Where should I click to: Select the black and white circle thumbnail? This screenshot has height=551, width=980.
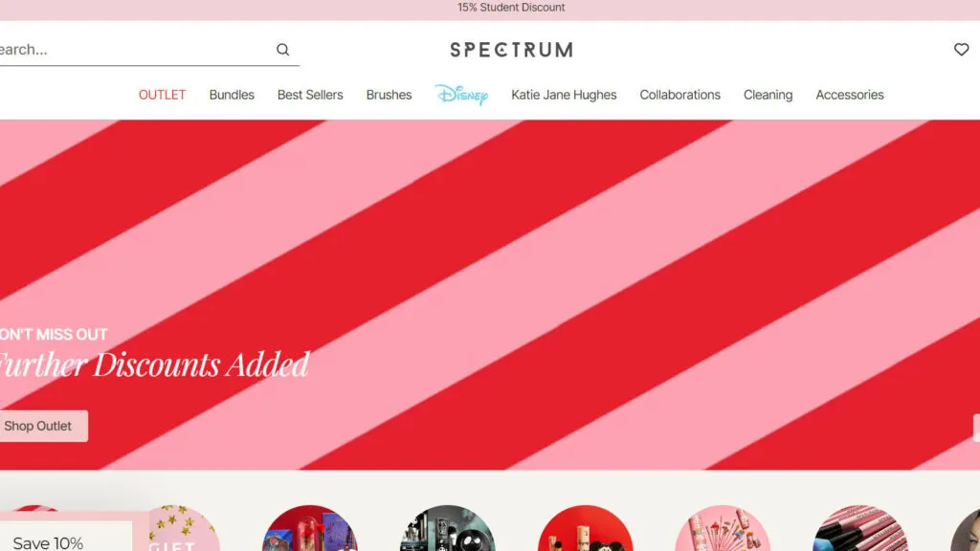coord(448,528)
